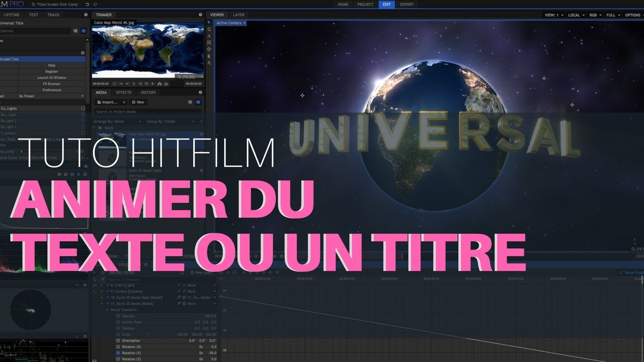Switch to LAYER tab in viewer

[x=239, y=15]
